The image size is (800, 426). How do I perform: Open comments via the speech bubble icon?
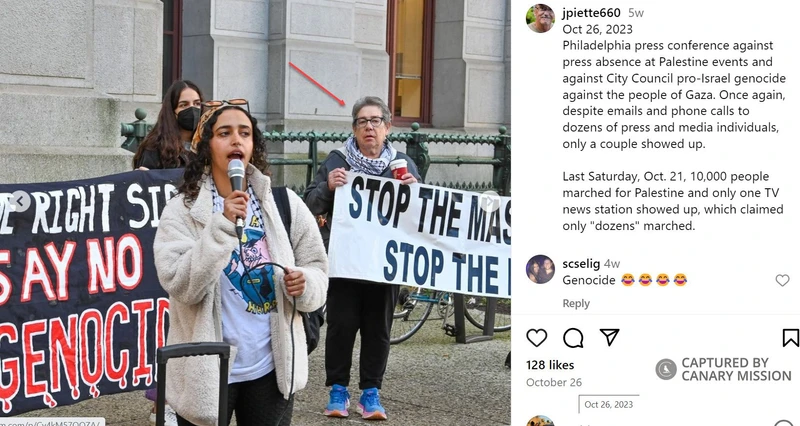(573, 338)
